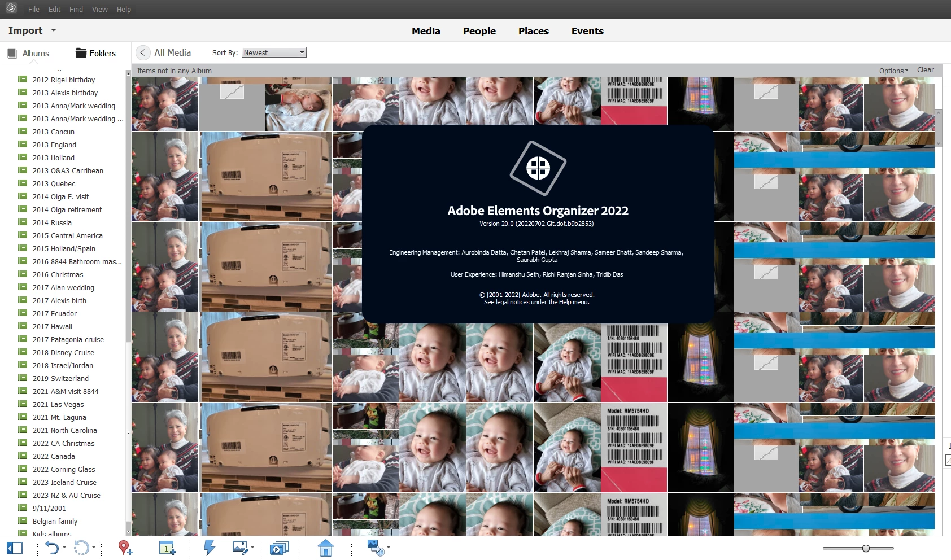Screen dimensions: 951x560
Task: Click the albums list scroll-up arrow
Action: (x=128, y=73)
